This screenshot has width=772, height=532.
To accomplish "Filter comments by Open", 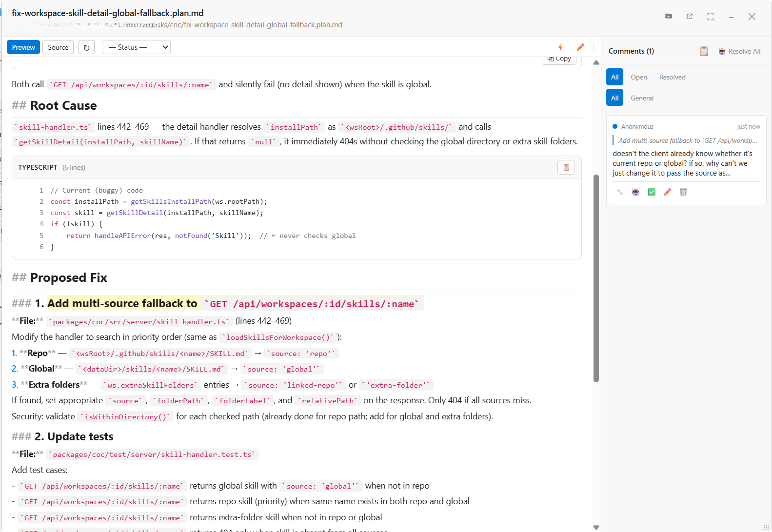I will click(638, 77).
